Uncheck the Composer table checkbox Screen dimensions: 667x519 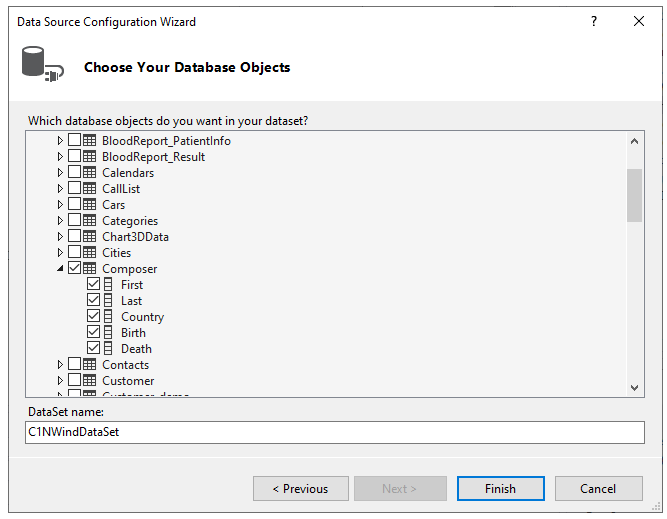(x=75, y=269)
